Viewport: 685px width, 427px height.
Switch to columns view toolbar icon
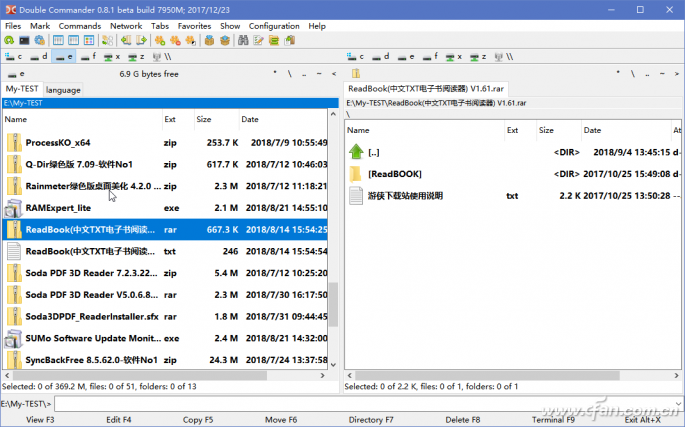(73, 41)
